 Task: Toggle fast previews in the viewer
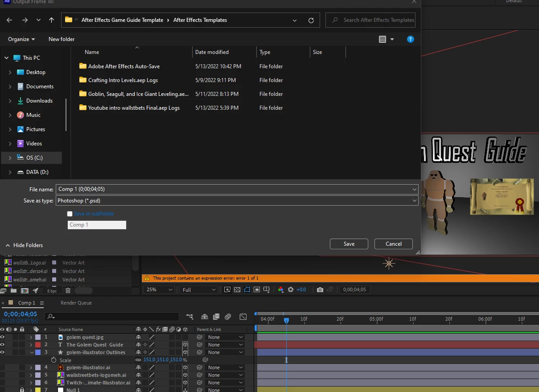click(x=227, y=289)
